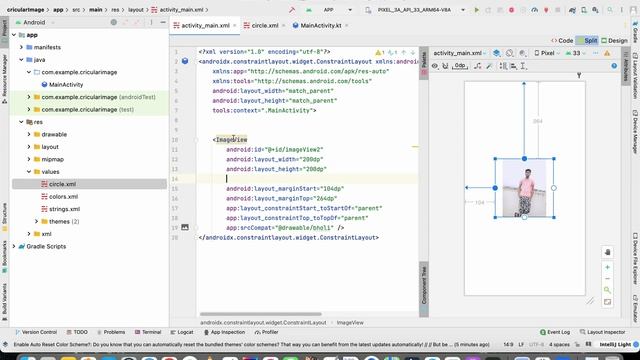Open the Event Log
640x360 pixels.
[555, 332]
